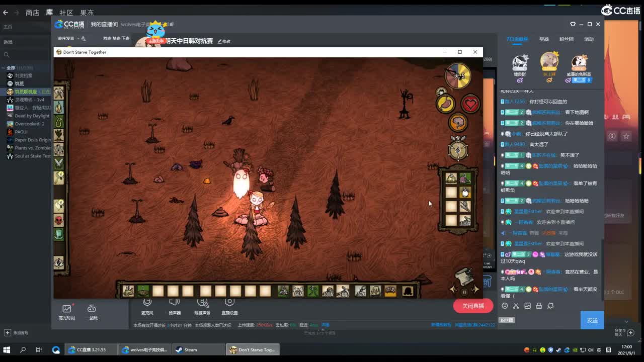Screen dimensions: 644x362
Task: Click 修改 to edit the stream title
Action: 224,41
